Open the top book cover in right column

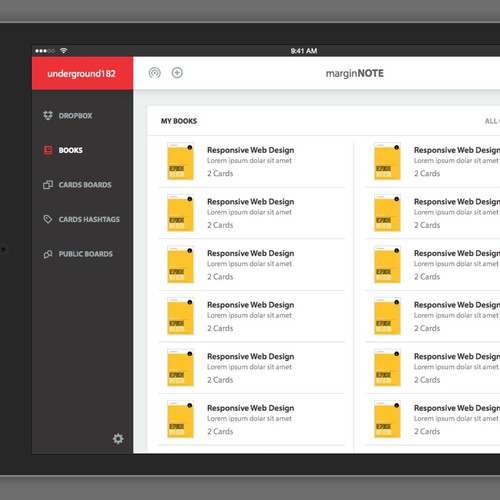387,161
